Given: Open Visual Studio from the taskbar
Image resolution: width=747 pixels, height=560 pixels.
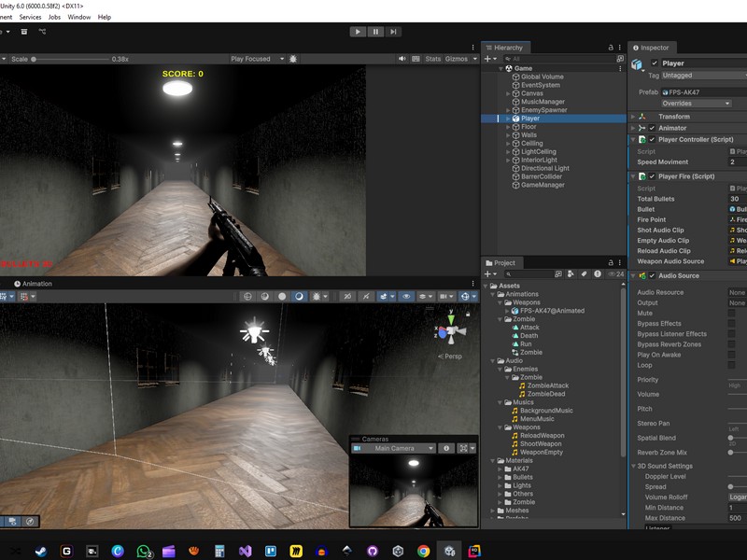Looking at the screenshot, I should click(244, 551).
